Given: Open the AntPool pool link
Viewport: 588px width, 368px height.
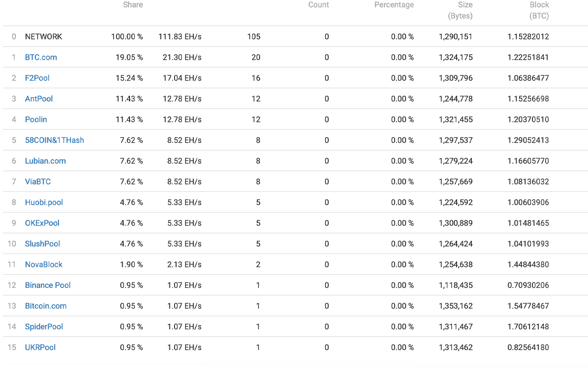Looking at the screenshot, I should coord(39,98).
